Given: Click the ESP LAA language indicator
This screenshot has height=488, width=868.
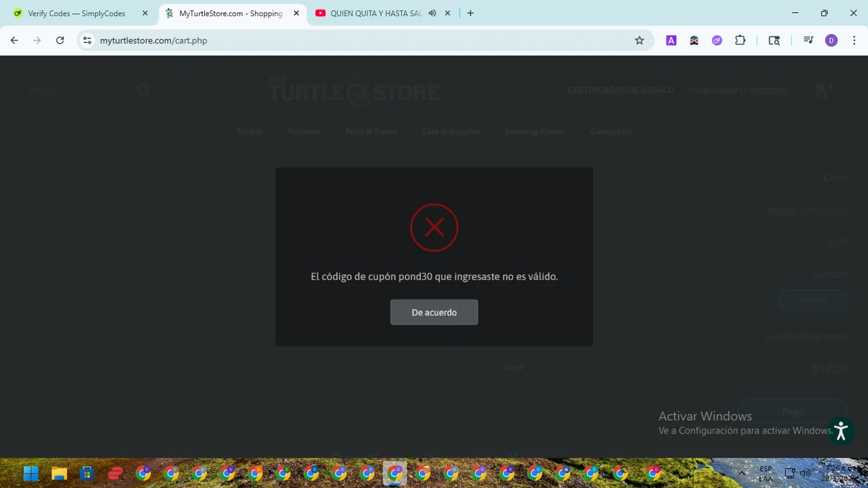Looking at the screenshot, I should click(x=766, y=474).
